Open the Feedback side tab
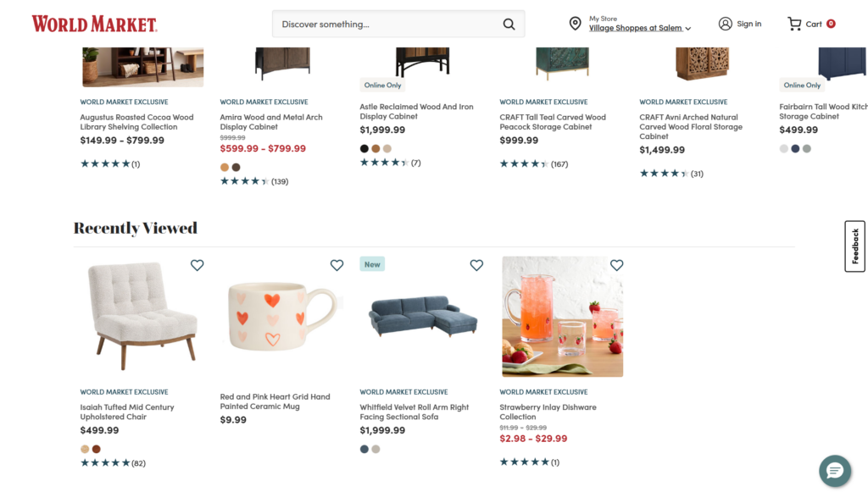Screen dimensions: 868x492 click(854, 246)
